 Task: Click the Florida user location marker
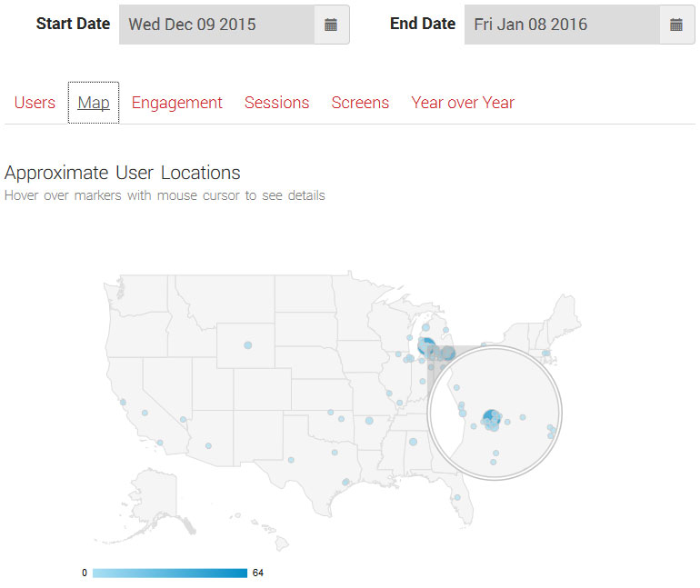coord(457,497)
